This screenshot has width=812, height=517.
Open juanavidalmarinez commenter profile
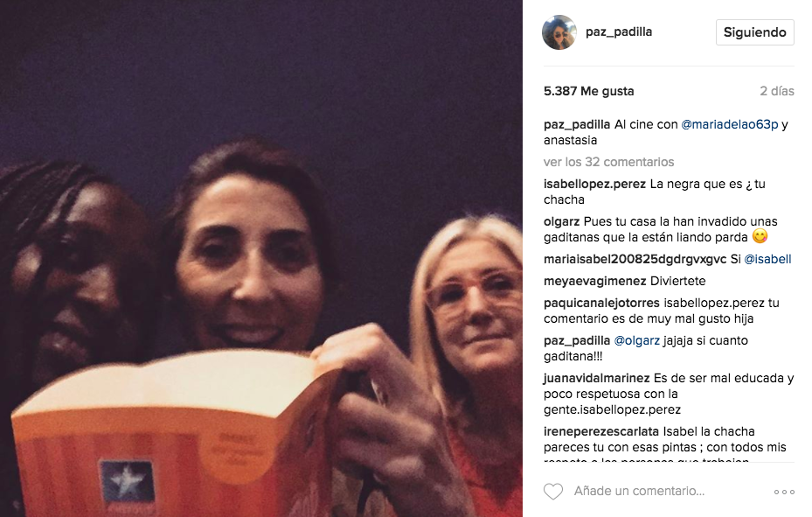[596, 378]
